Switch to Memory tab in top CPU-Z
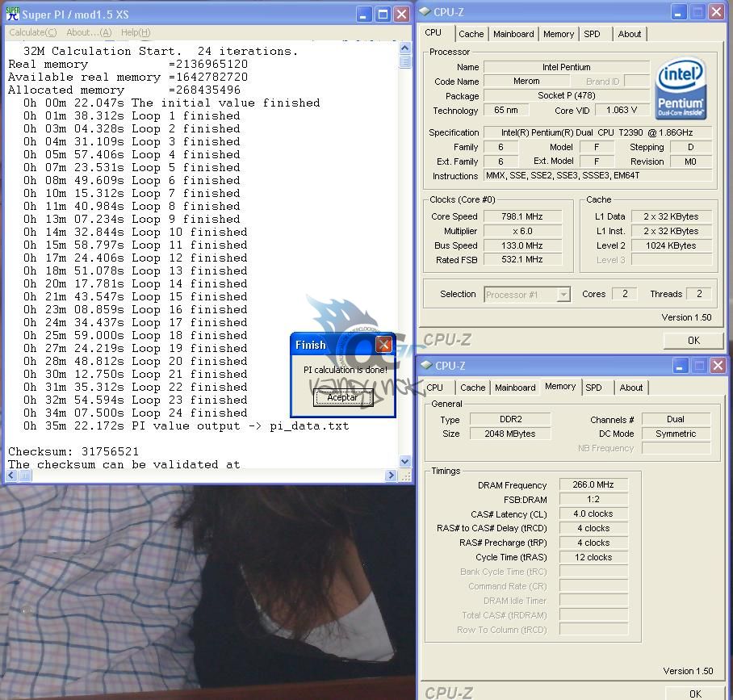733x700 pixels. pyautogui.click(x=559, y=34)
